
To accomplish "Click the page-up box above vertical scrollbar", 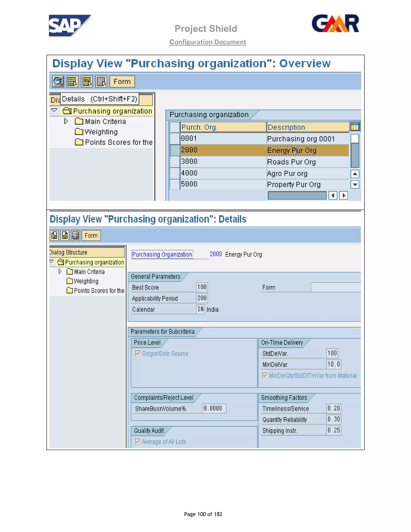I will point(355,138).
